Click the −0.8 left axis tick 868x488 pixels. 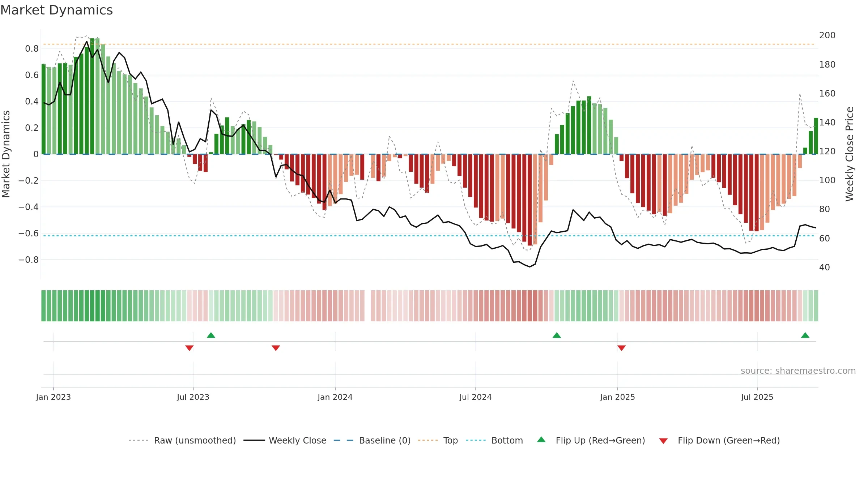(29, 260)
